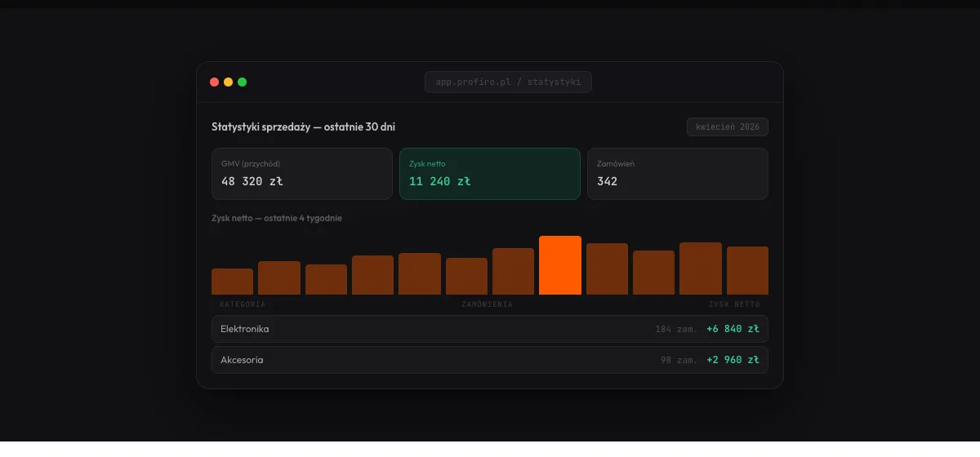Image resolution: width=980 pixels, height=457 pixels.
Task: Close the window with the red button
Action: 215,82
